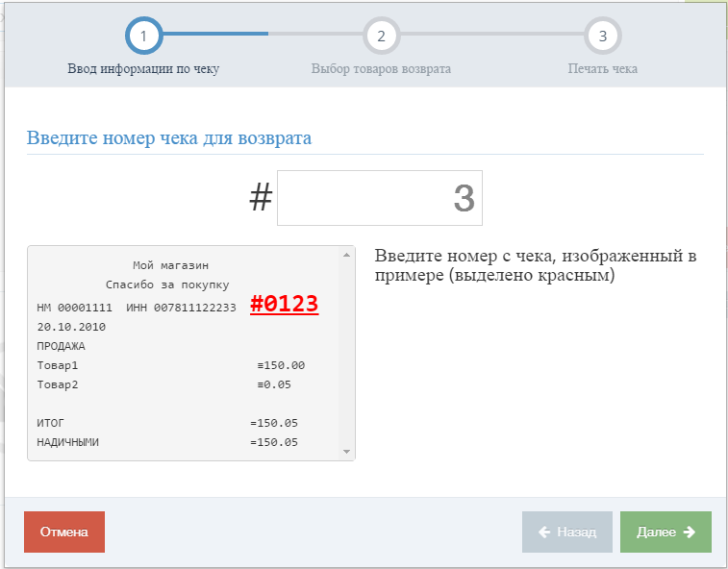Click step 2 circle in wizard

tap(381, 36)
